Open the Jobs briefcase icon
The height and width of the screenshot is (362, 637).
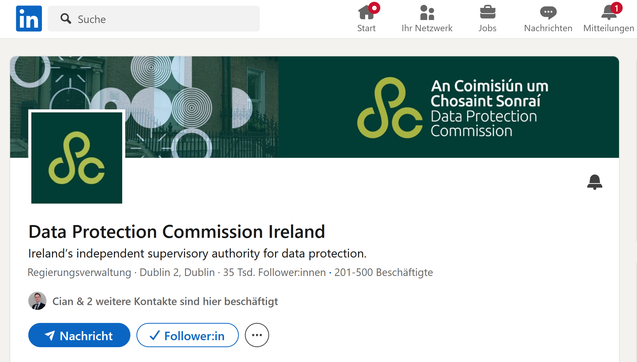point(488,12)
